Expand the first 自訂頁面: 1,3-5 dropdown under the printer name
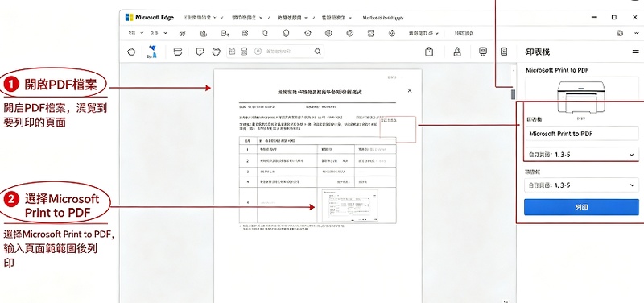The image size is (644, 303). tap(581, 155)
